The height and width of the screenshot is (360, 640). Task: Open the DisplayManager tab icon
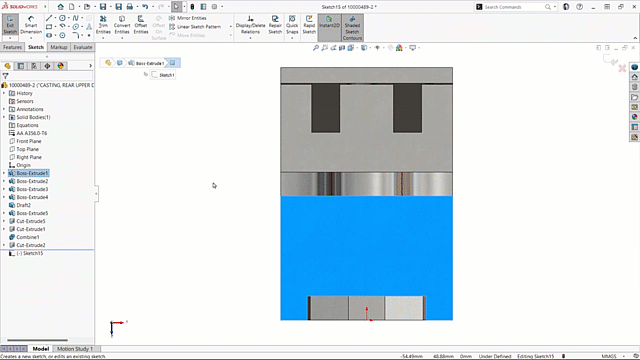pyautogui.click(x=61, y=66)
